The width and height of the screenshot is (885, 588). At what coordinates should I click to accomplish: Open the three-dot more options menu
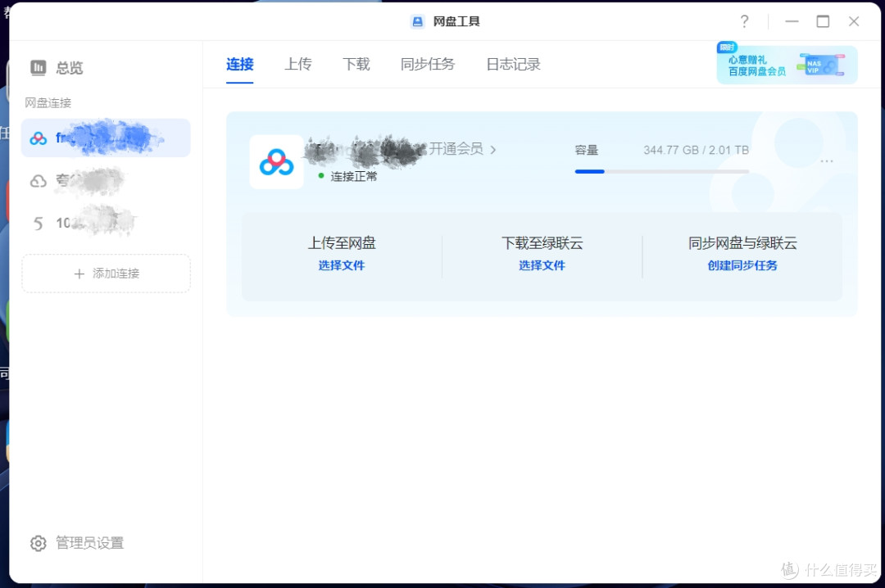pyautogui.click(x=826, y=161)
